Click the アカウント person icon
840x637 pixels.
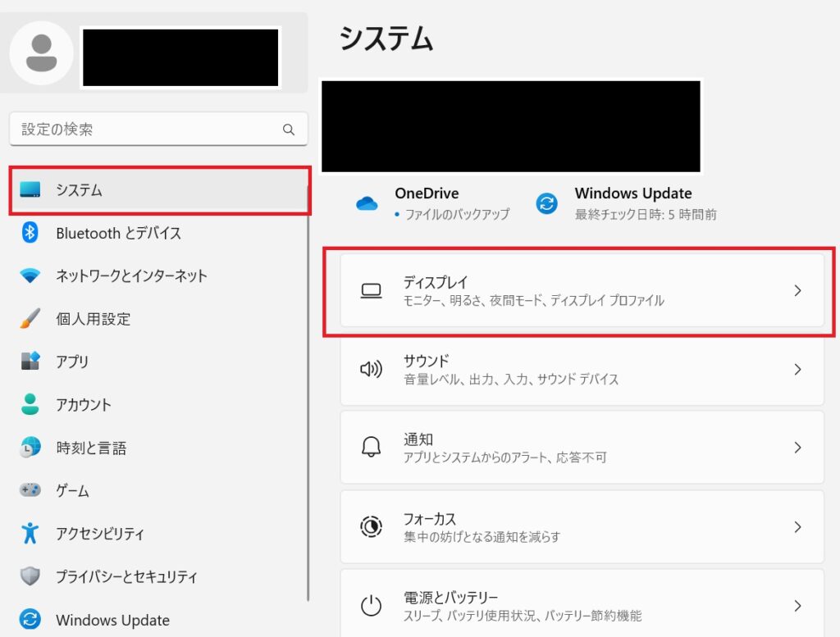coord(30,404)
